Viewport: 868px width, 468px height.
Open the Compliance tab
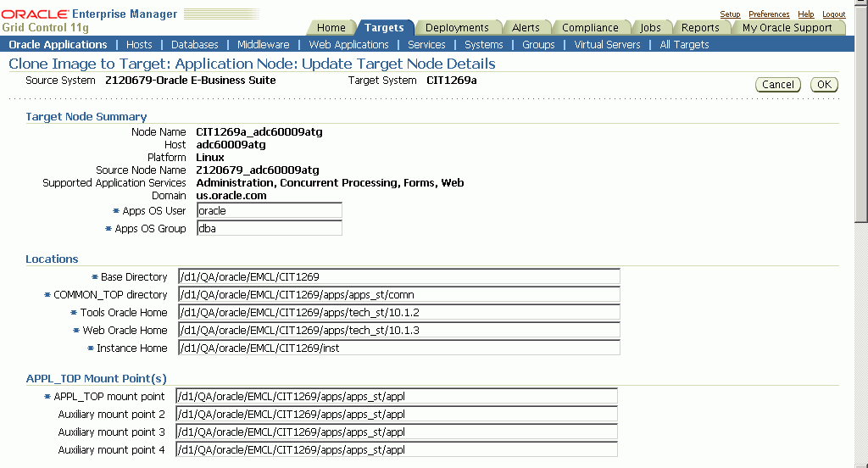click(590, 28)
